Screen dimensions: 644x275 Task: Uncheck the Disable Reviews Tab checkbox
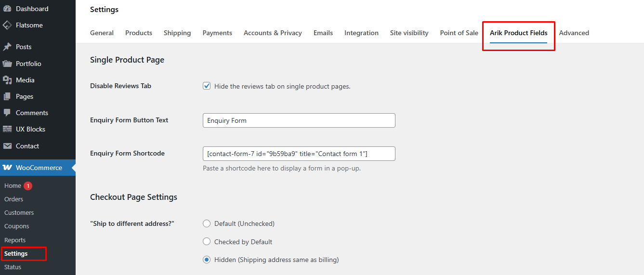click(207, 86)
